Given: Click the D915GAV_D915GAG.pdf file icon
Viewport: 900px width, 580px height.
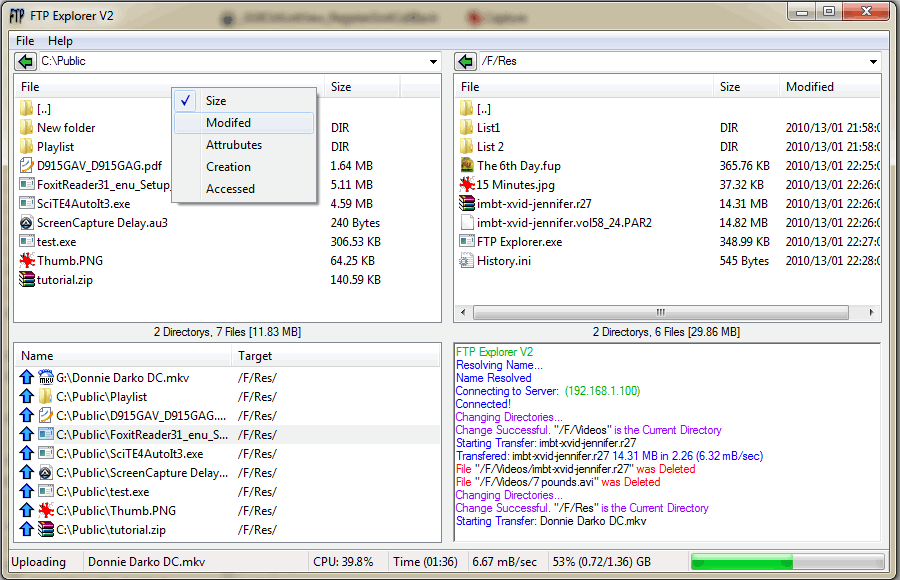Looking at the screenshot, I should 26,165.
